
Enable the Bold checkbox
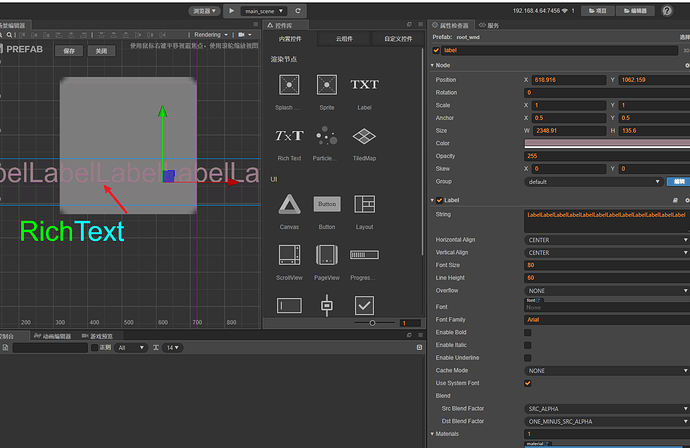[x=528, y=332]
